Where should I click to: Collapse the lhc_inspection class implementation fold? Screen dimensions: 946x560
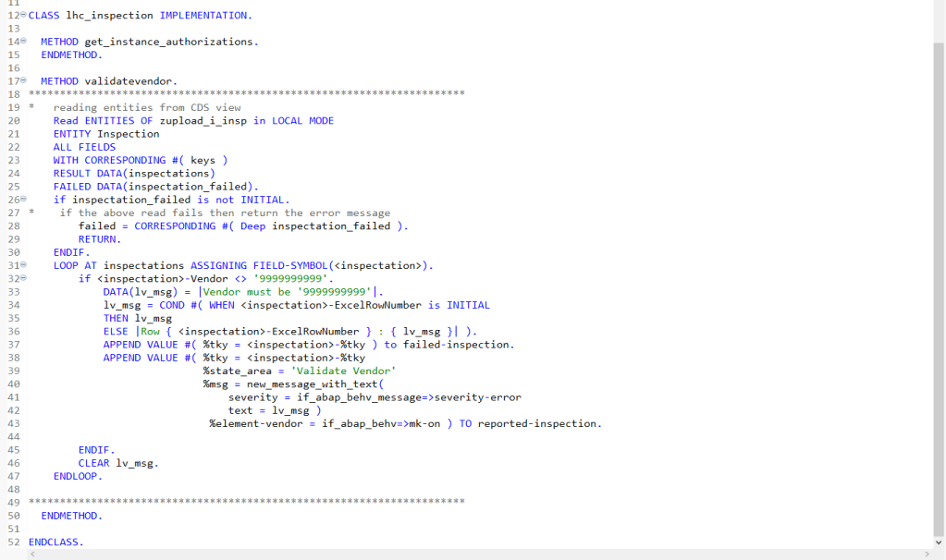pos(23,16)
